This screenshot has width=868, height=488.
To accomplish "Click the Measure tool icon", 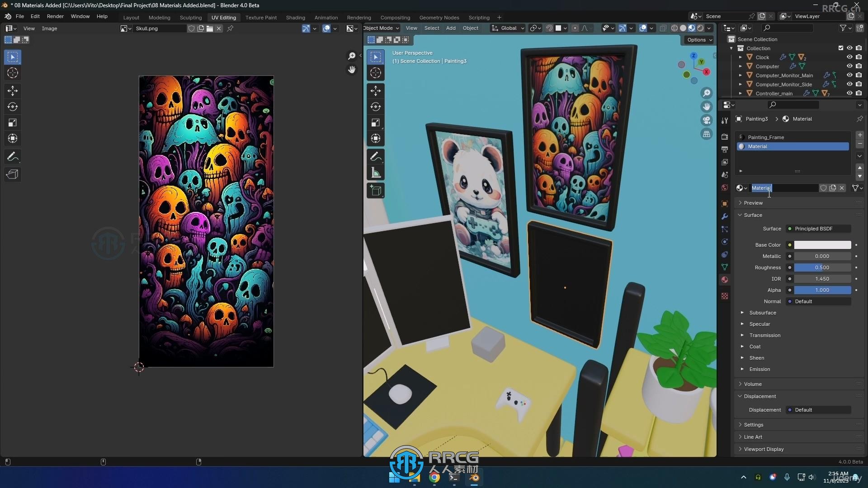I will coord(376,172).
